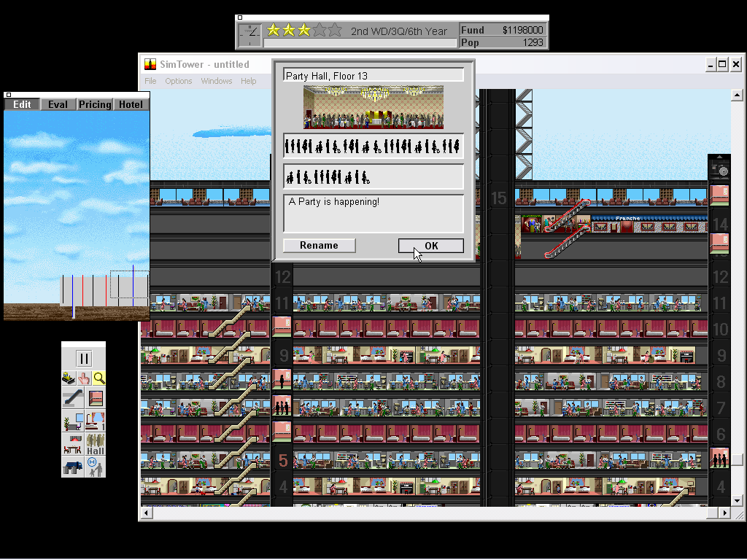Screen dimensions: 747x560
Task: Click the elevator car with three passengers near floor 7
Action: [282, 405]
